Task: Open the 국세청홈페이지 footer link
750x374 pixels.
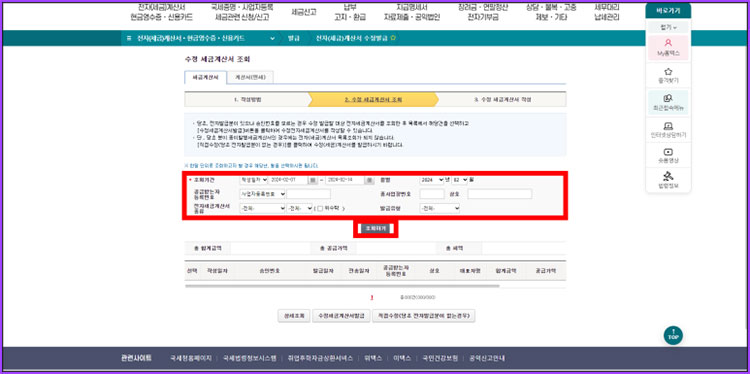Action: pyautogui.click(x=190, y=358)
